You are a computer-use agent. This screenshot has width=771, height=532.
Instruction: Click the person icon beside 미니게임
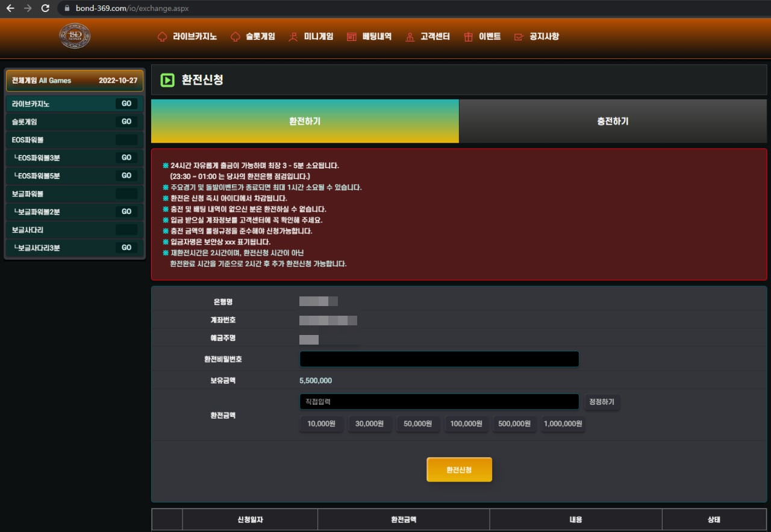pyautogui.click(x=293, y=37)
